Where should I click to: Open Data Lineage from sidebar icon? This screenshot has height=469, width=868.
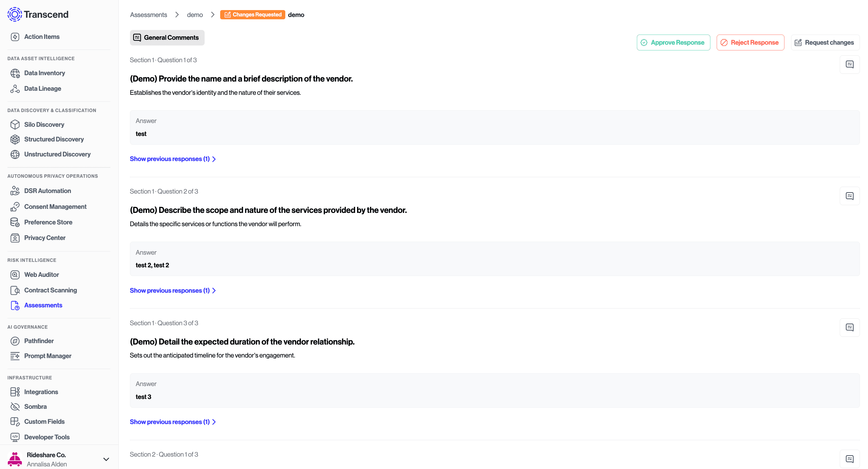tap(15, 89)
